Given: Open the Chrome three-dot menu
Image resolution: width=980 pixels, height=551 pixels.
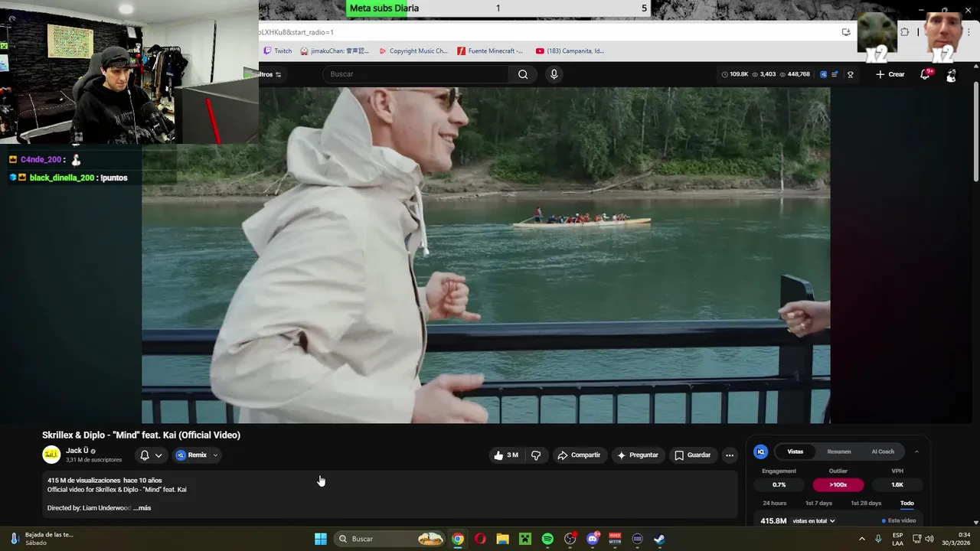Looking at the screenshot, I should [x=969, y=32].
